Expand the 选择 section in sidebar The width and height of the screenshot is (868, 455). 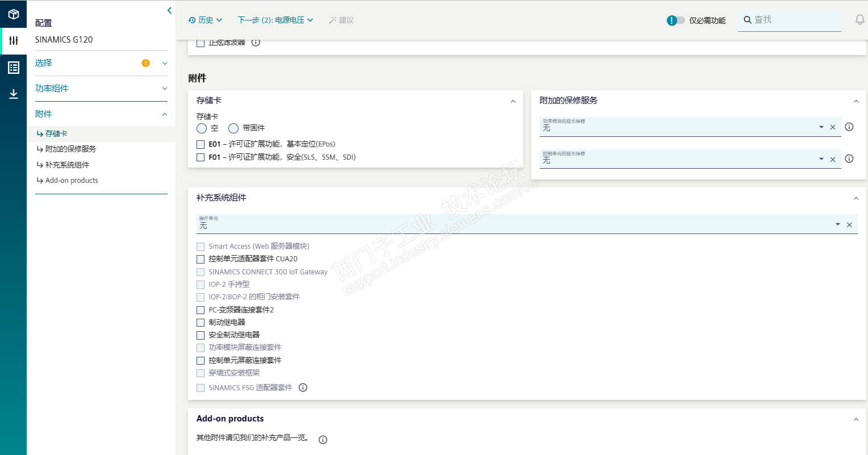point(165,63)
